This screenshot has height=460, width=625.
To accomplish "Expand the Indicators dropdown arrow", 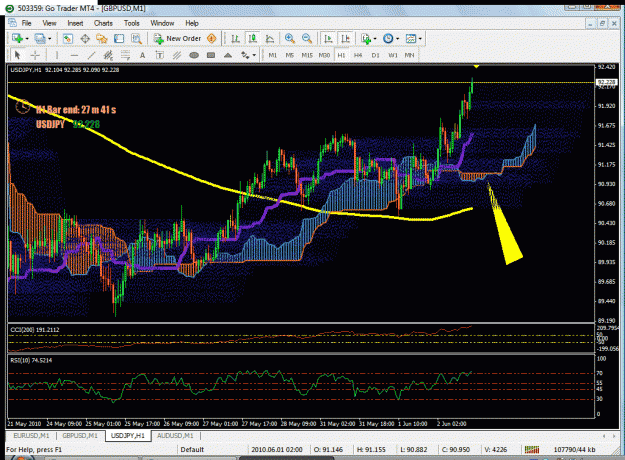I will point(375,39).
